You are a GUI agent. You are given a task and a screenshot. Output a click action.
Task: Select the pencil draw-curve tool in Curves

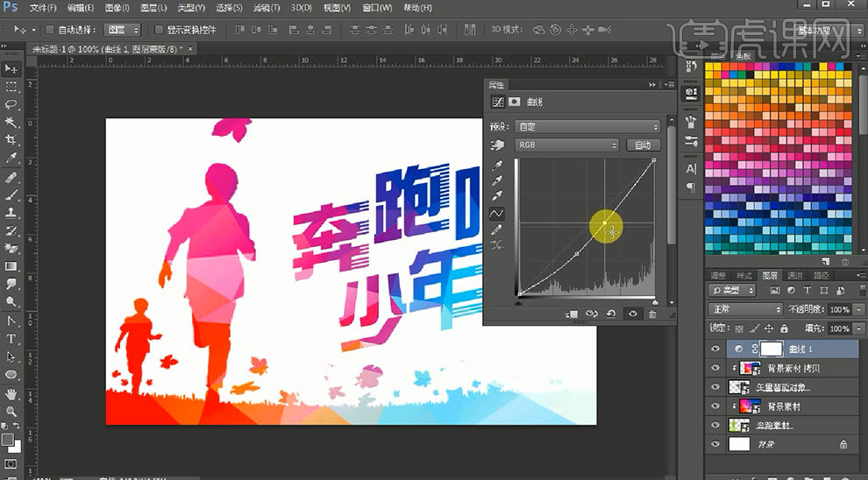(496, 229)
